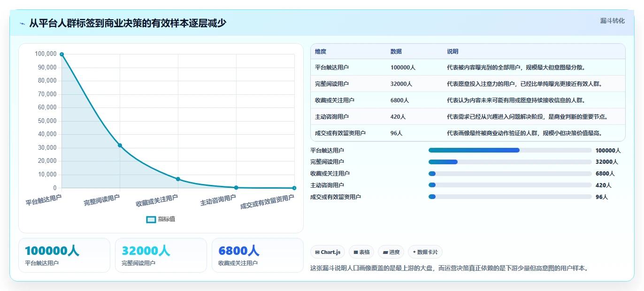Click the 100,000 y-axis label
Screen dimensions: 644x291
(x=46, y=54)
